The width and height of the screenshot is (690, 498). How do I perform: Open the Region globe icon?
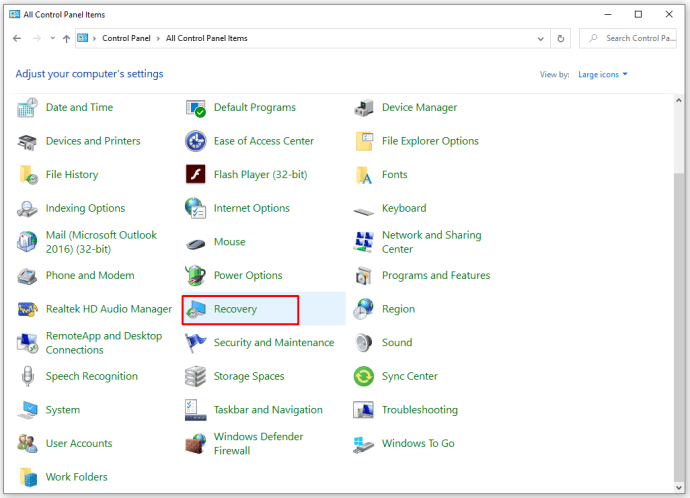coord(363,309)
